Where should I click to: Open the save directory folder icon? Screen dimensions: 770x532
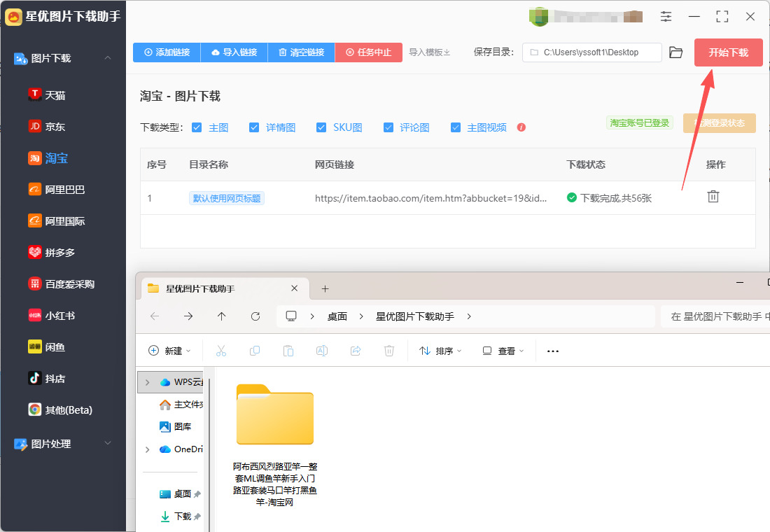[675, 52]
